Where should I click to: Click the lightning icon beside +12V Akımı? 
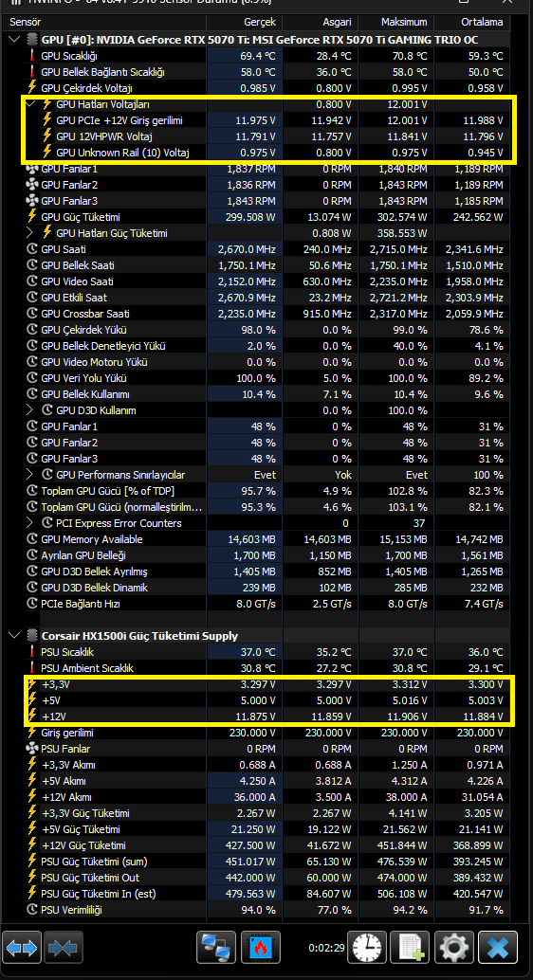point(32,797)
